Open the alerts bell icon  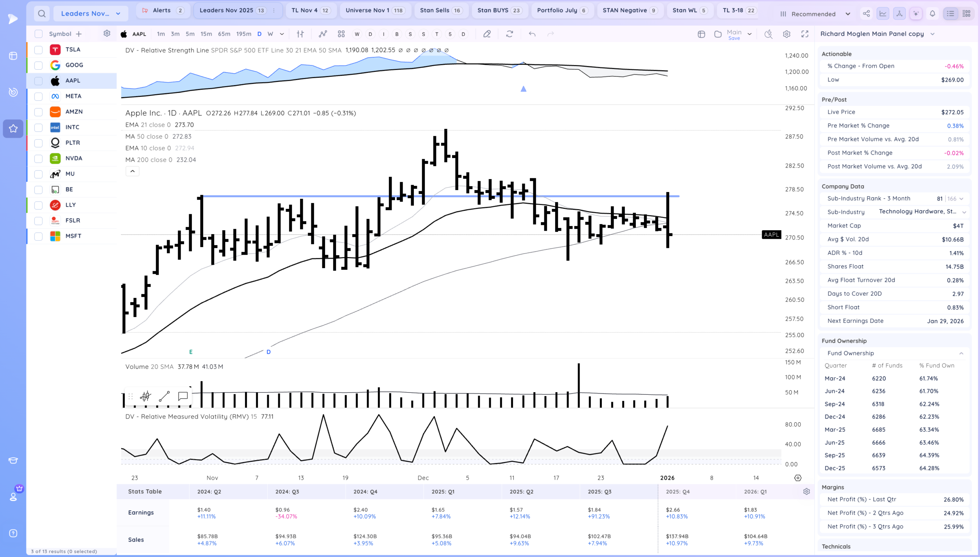[933, 14]
